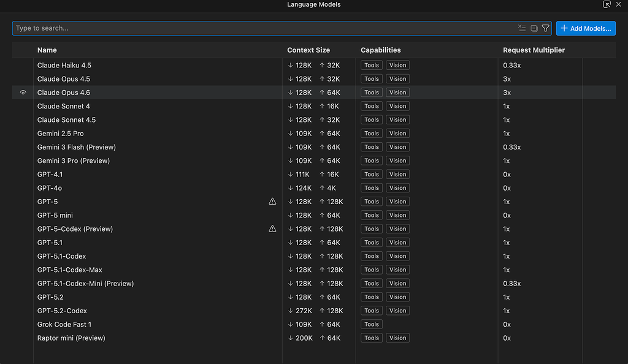This screenshot has height=364, width=628.
Task: Select the Raptor mini (Preview) model name
Action: point(71,338)
